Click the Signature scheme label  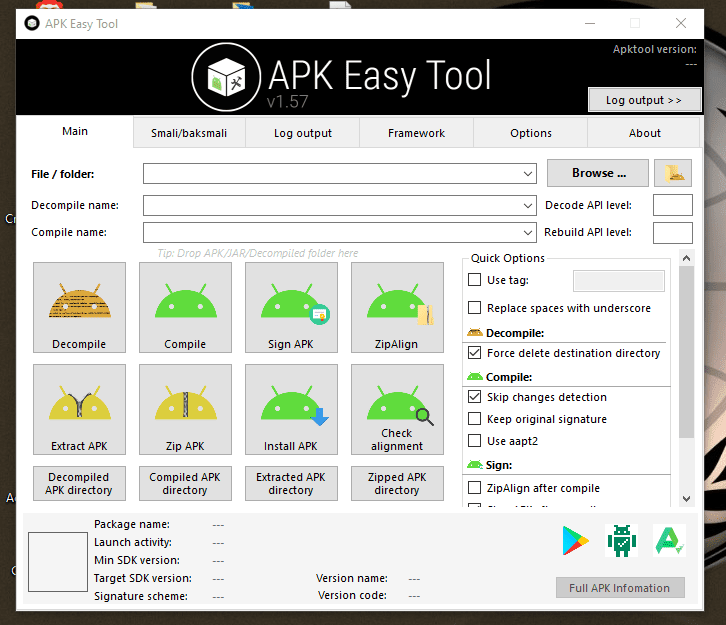click(141, 596)
